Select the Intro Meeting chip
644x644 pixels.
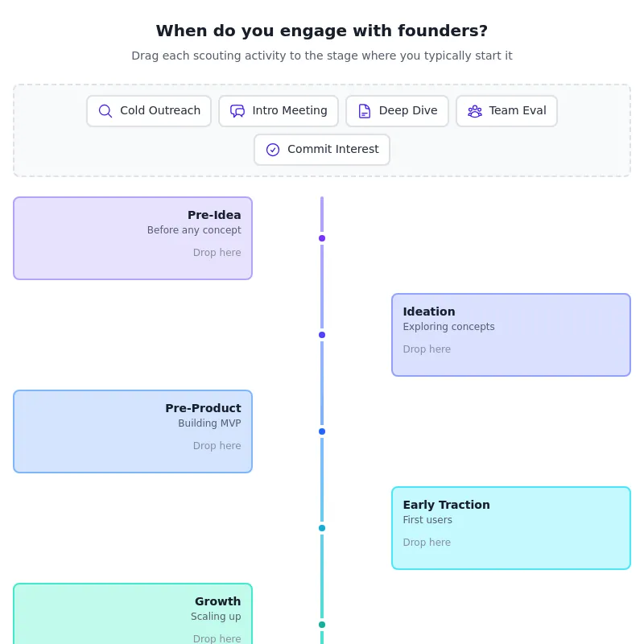[279, 111]
